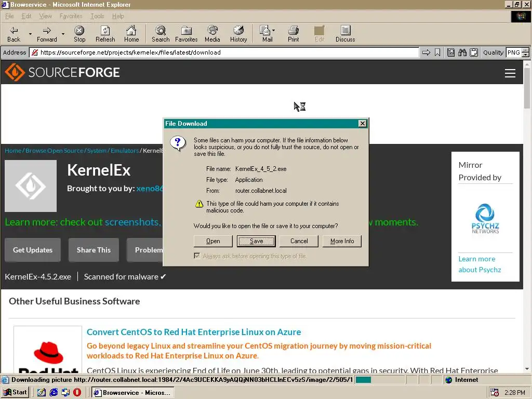Launch Opera from the quick launch bar
This screenshot has width=532, height=399.
point(77,393)
